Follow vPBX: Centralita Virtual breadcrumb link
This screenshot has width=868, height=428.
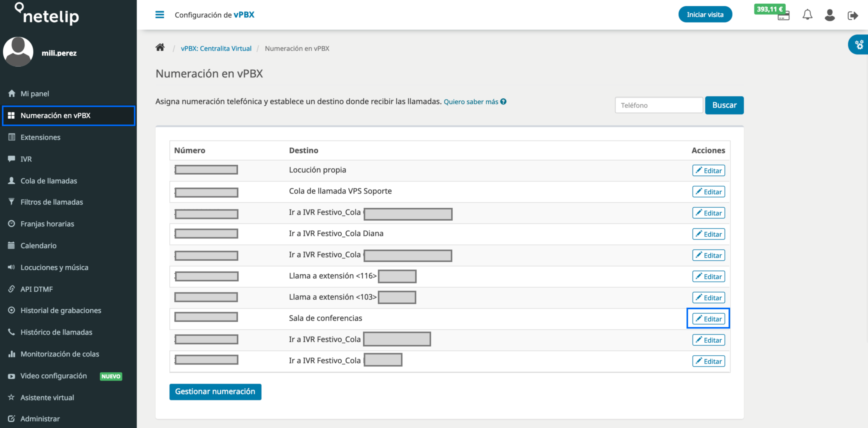216,48
